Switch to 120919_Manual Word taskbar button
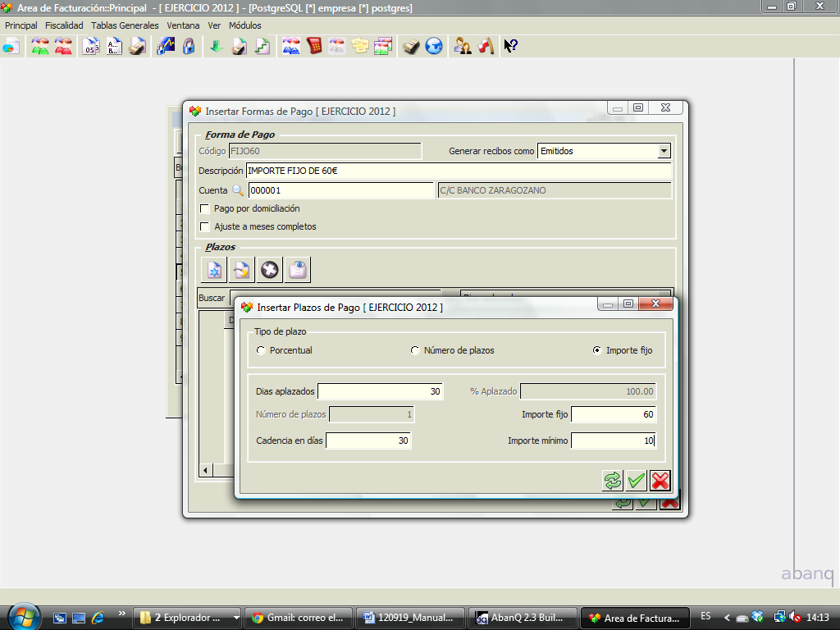The width and height of the screenshot is (840, 630). click(410, 618)
